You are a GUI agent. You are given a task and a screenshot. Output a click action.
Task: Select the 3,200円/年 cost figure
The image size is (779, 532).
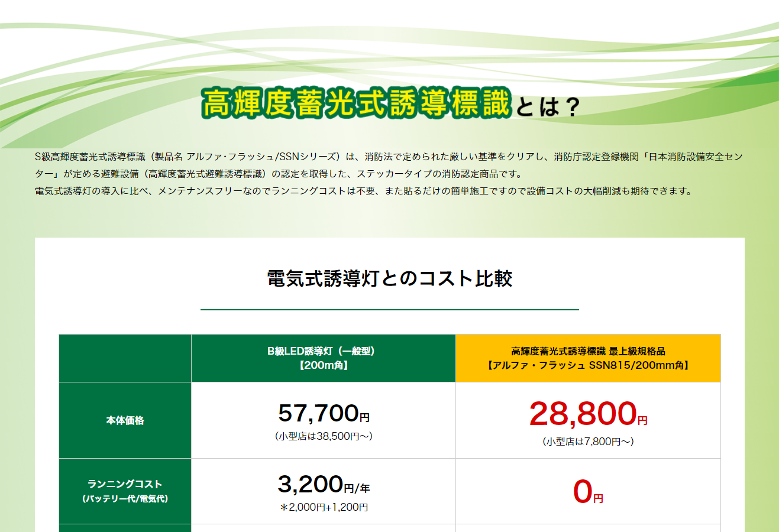tap(321, 485)
